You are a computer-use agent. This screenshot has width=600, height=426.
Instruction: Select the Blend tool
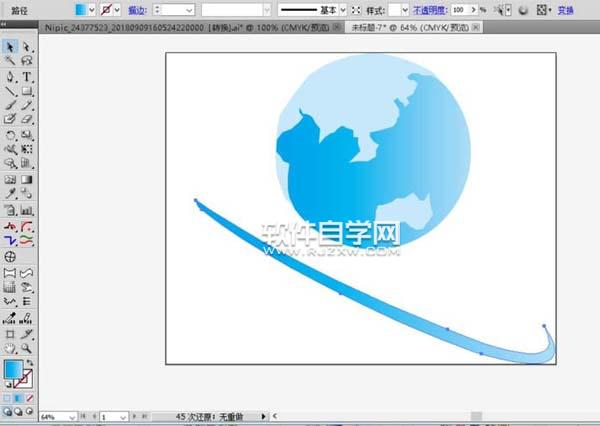click(26, 194)
